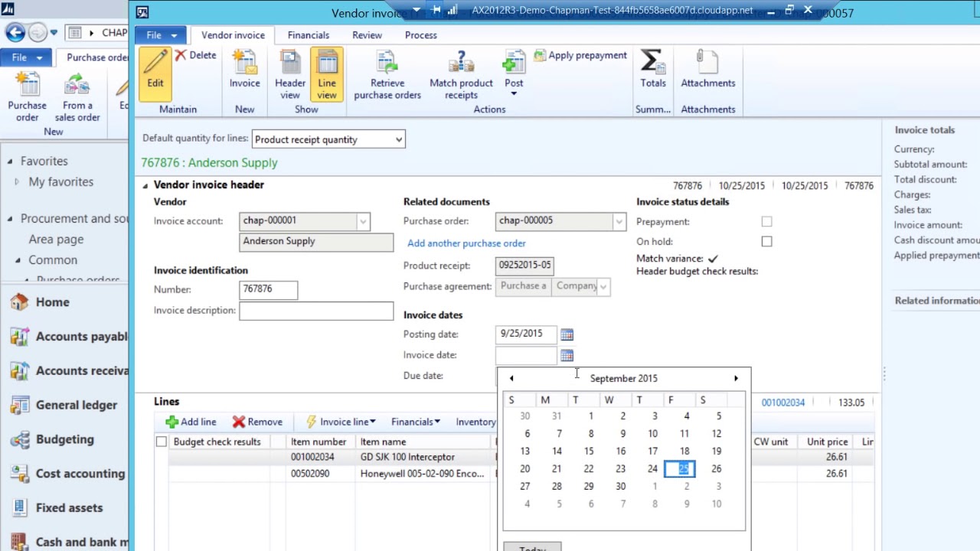Viewport: 980px width, 551px height.
Task: Click From a sales order in background ribbon
Action: coord(77,96)
